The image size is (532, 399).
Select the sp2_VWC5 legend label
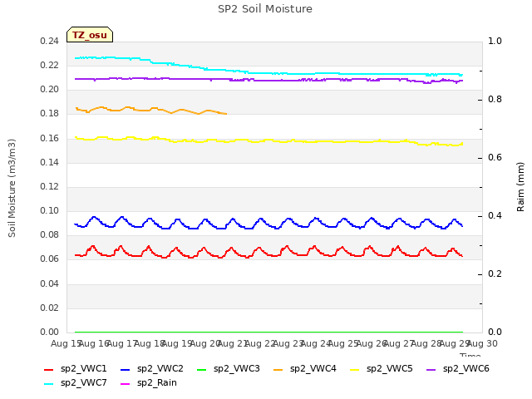(390, 369)
